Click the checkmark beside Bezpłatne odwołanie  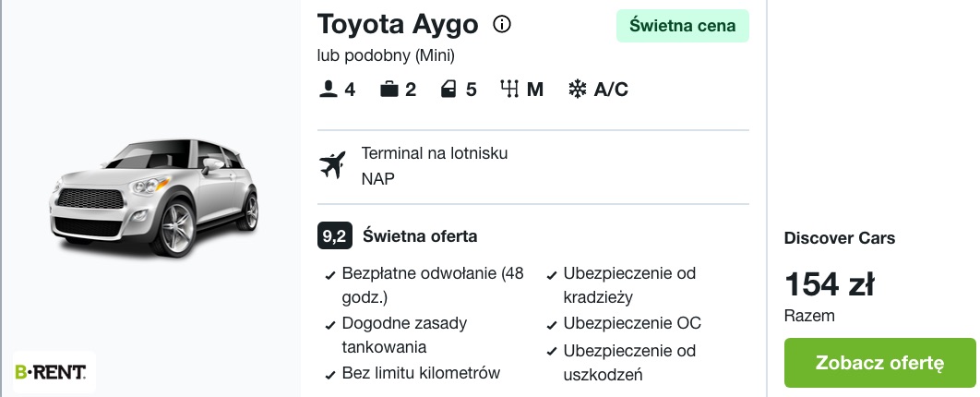tap(330, 276)
